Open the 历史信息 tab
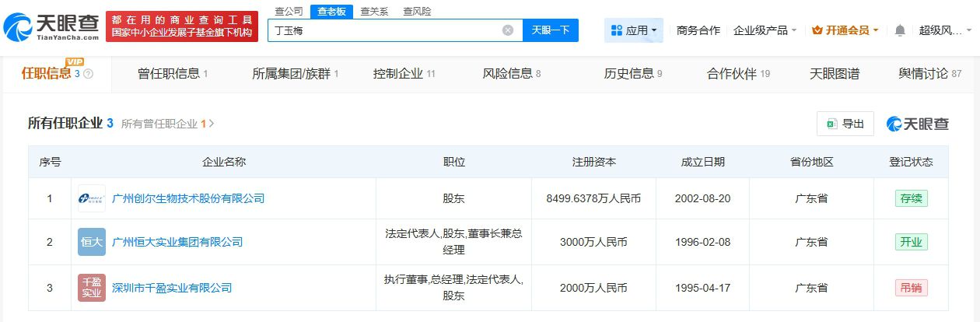 [x=633, y=74]
